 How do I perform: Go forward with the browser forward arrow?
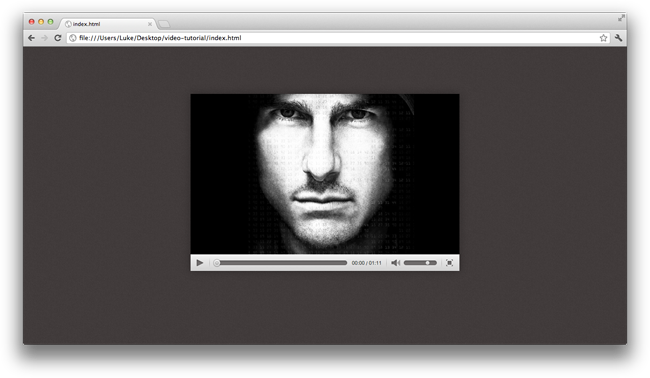[x=44, y=38]
